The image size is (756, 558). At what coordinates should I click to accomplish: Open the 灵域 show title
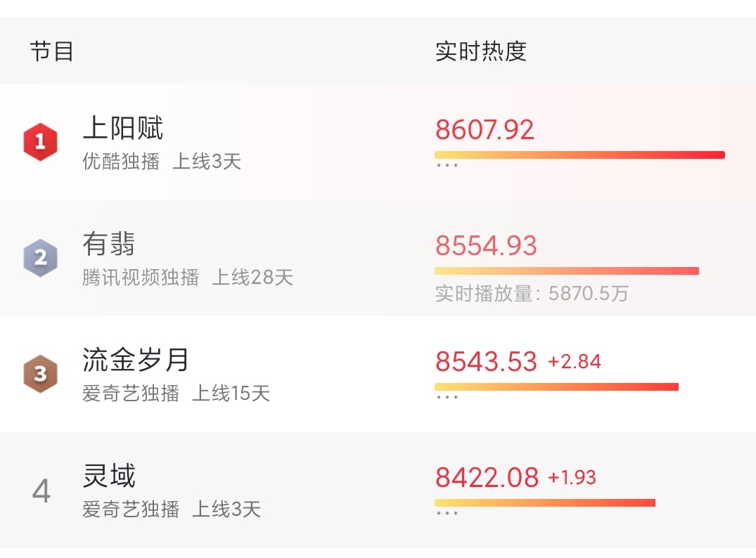(109, 476)
